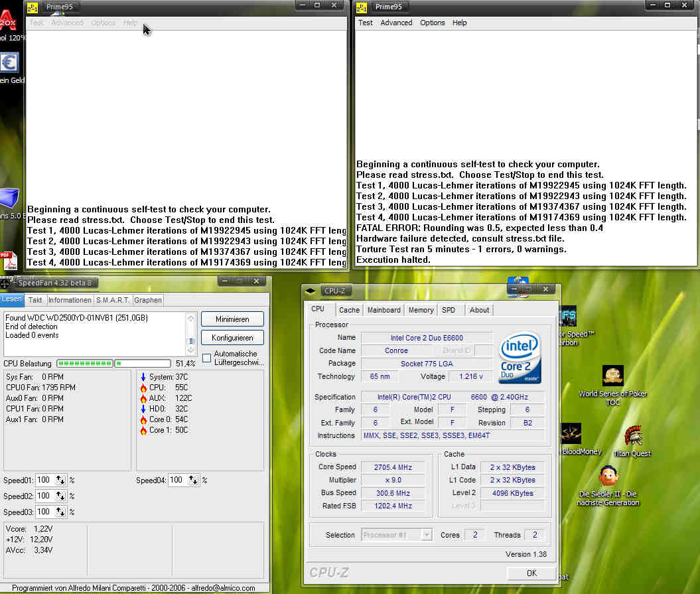Screen dimensions: 700x594
Task: Click the fully filled CPU Belastung load bar
Action: tap(85, 364)
